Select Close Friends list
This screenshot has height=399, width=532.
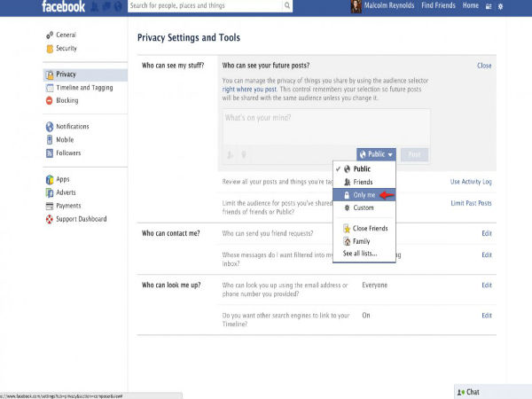tap(364, 229)
